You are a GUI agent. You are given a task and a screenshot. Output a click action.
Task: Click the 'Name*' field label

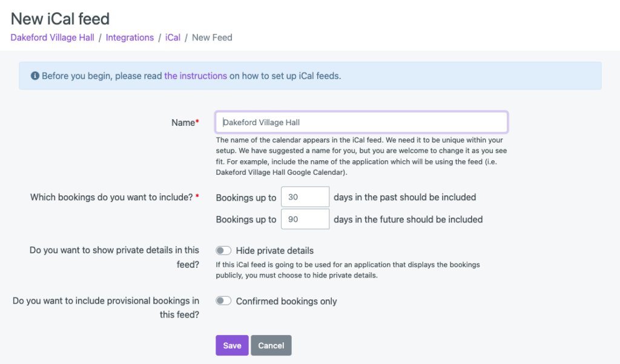185,123
